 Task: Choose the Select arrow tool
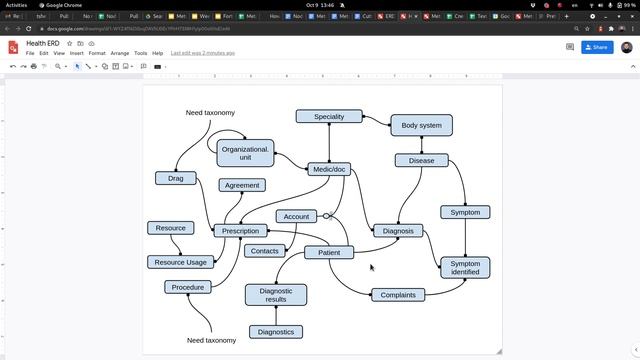tap(78, 66)
